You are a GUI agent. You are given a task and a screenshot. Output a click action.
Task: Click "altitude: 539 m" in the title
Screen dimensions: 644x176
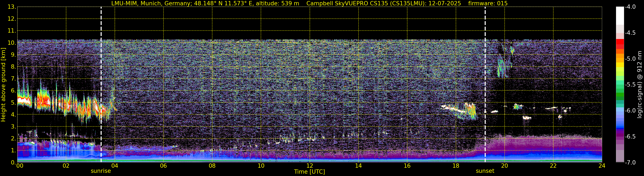point(277,3)
